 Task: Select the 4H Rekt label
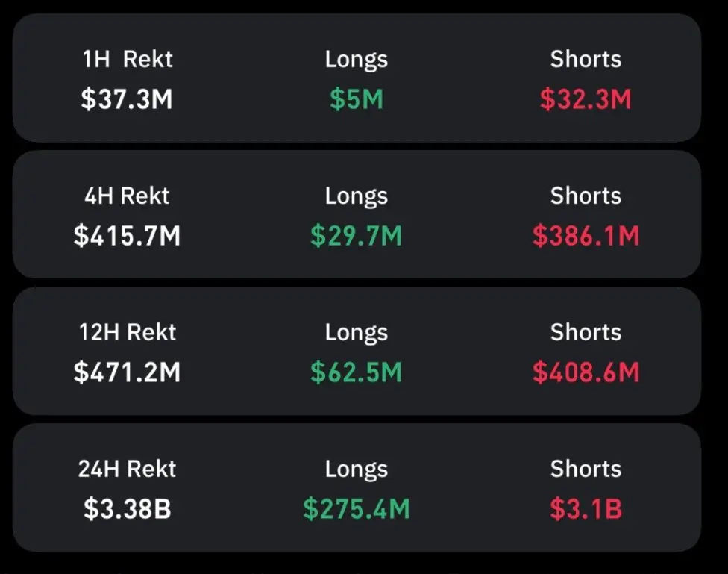click(127, 196)
